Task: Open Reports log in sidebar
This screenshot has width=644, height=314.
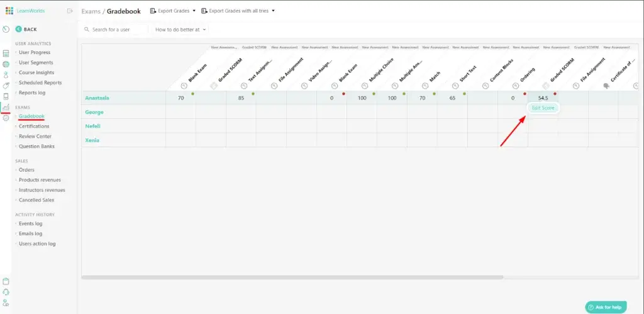Action: pyautogui.click(x=32, y=93)
